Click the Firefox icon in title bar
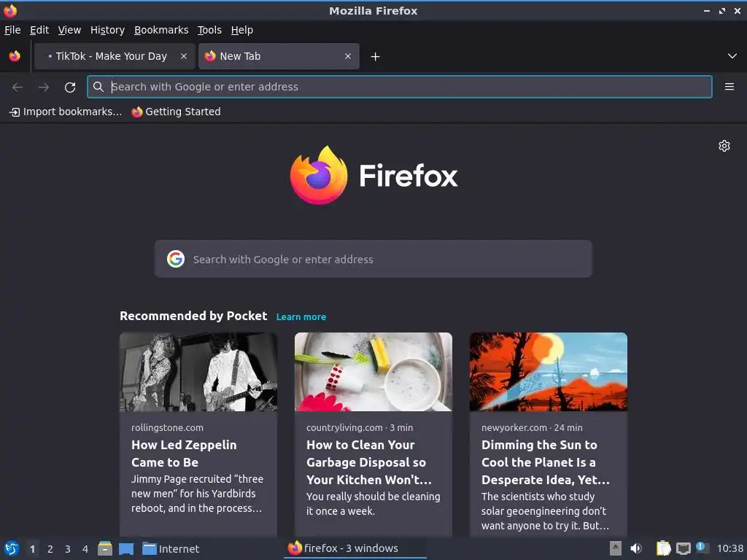Screen dimensions: 747x560 tap(10, 10)
